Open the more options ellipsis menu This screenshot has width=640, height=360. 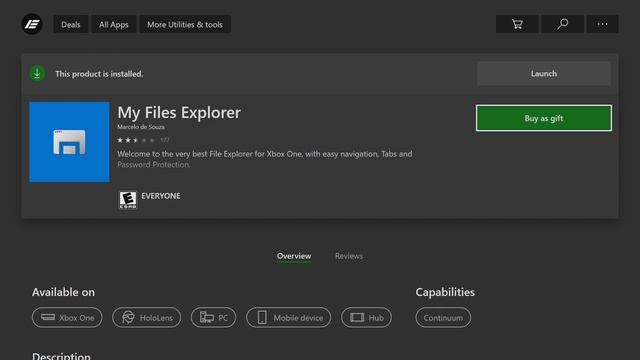click(602, 24)
